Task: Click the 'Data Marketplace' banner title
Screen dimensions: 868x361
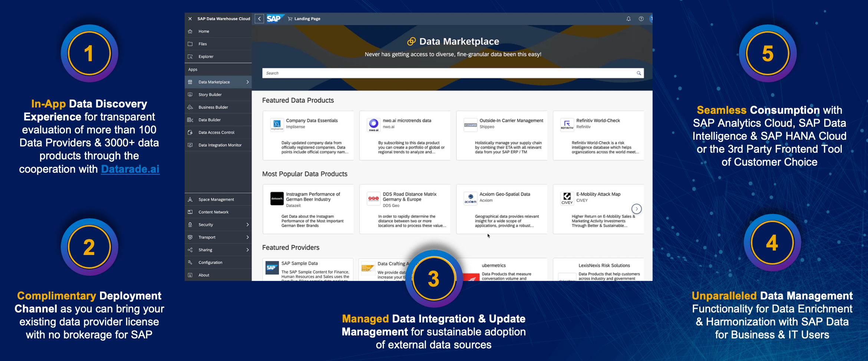Action: point(459,42)
